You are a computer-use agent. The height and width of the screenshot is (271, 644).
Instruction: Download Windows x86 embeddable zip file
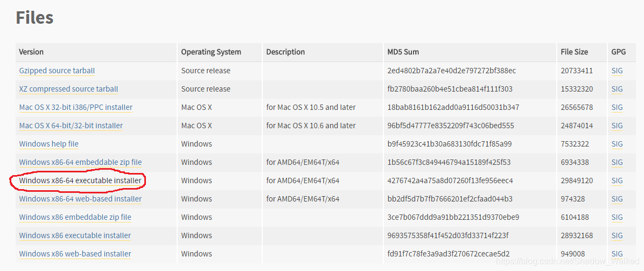75,217
